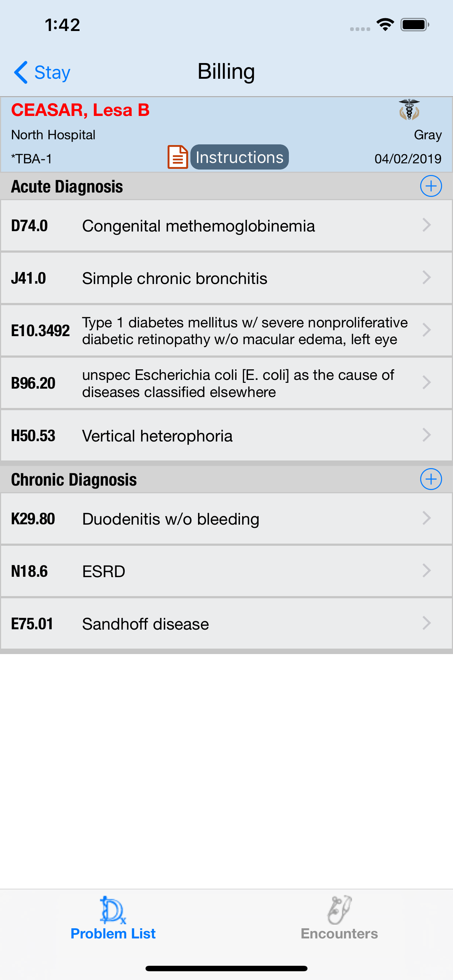This screenshot has width=453, height=980.
Task: Tap the Problem List Dx icon
Action: click(113, 910)
